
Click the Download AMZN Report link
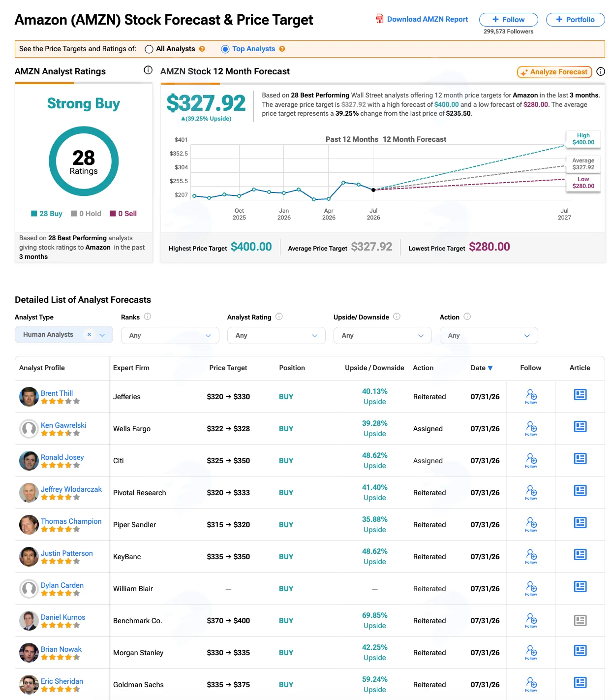coord(428,19)
